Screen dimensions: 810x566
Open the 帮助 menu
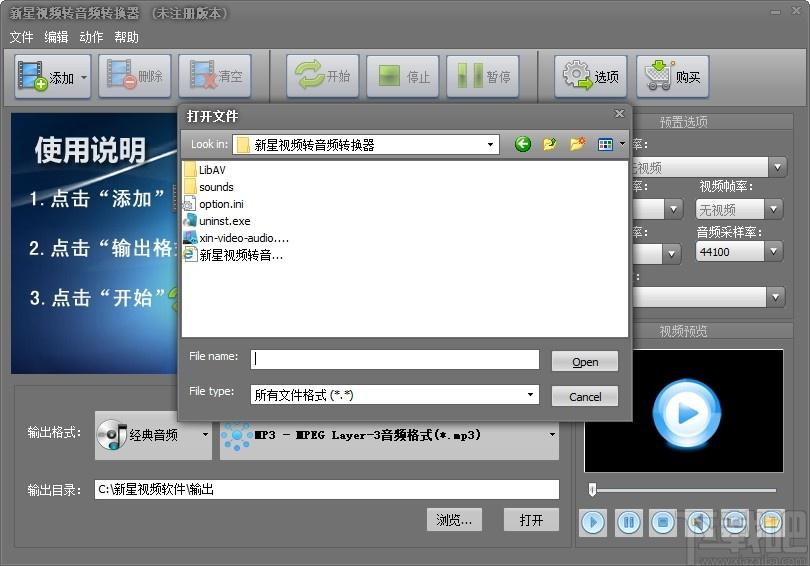pos(127,37)
